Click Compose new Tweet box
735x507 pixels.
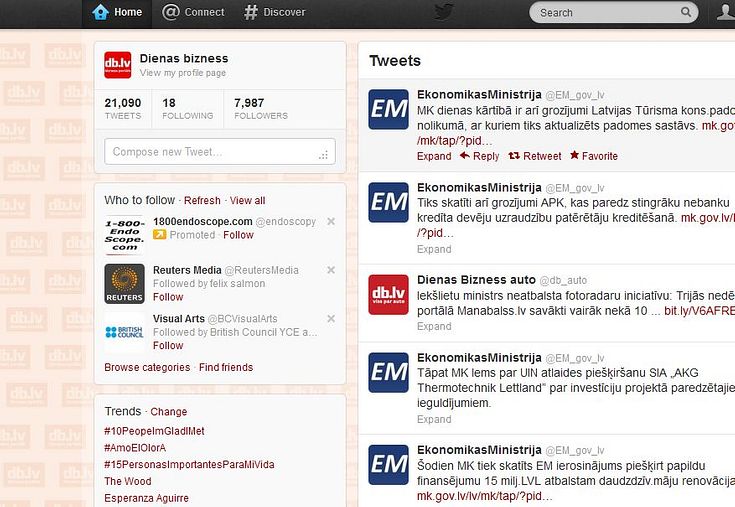[220, 152]
